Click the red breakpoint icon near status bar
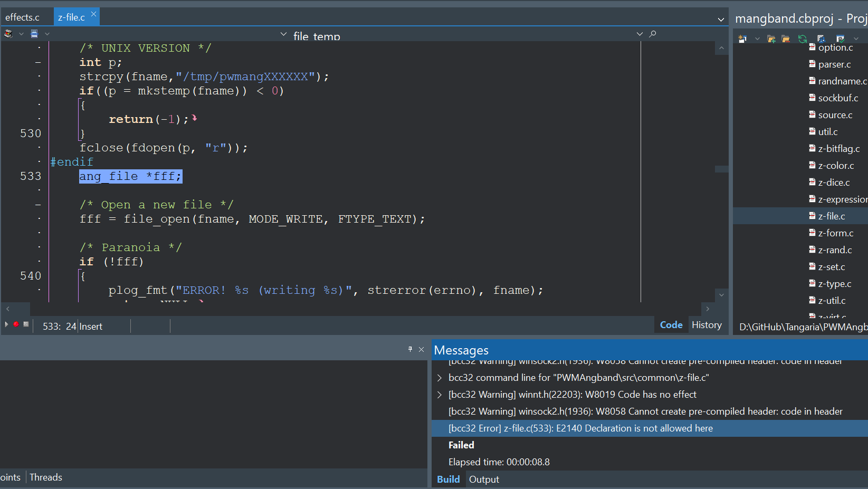 click(15, 325)
